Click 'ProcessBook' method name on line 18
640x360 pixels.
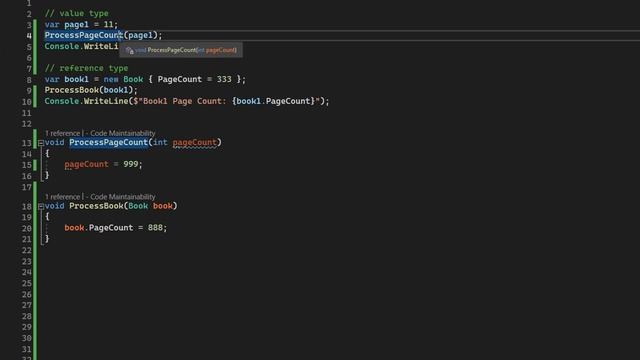pyautogui.click(x=96, y=206)
